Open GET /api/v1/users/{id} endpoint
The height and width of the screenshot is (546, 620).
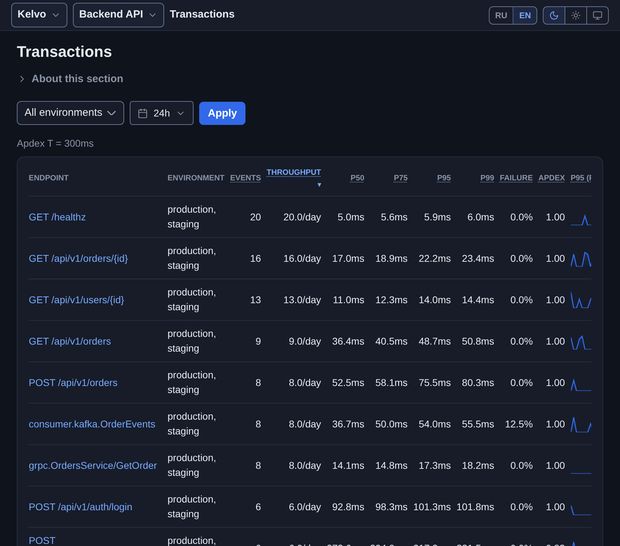(x=76, y=300)
